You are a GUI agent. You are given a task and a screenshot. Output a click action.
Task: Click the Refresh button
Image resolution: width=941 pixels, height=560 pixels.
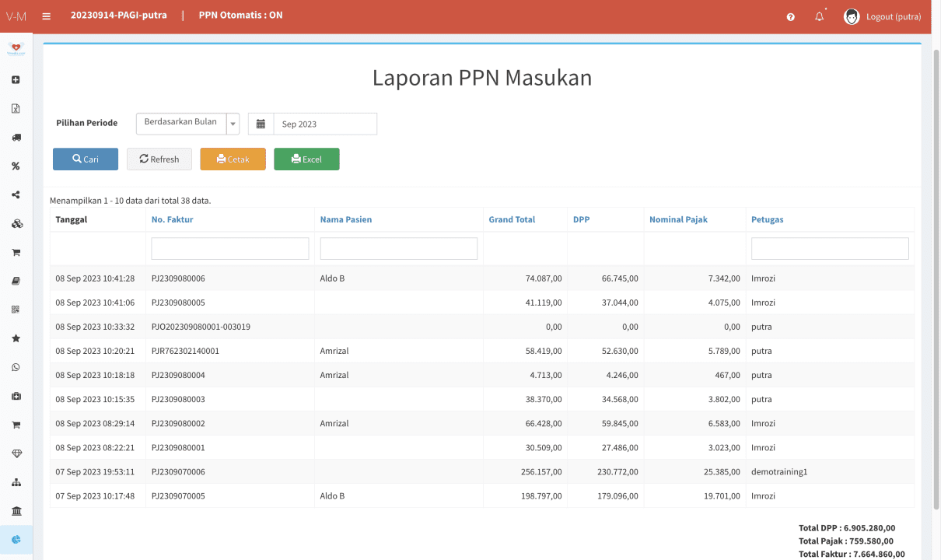coord(159,159)
